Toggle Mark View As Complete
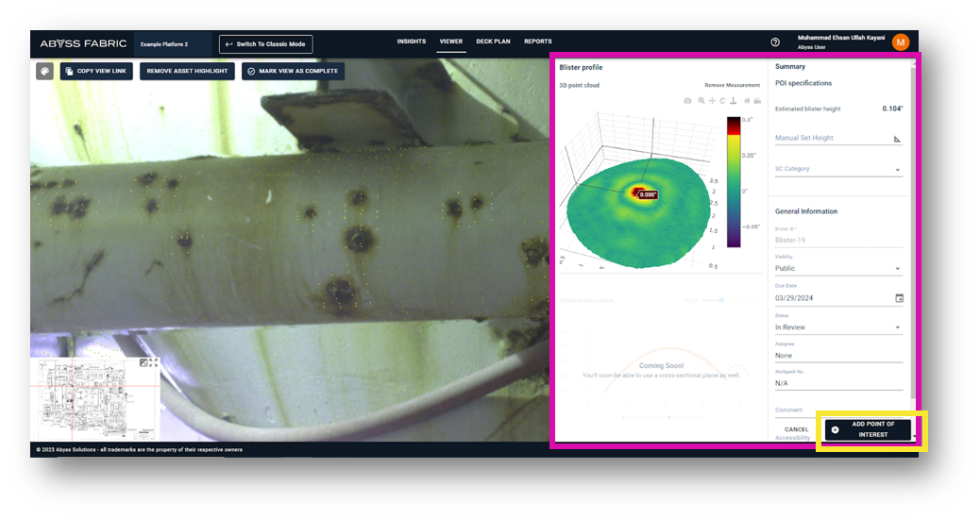The image size is (980, 519). click(293, 71)
